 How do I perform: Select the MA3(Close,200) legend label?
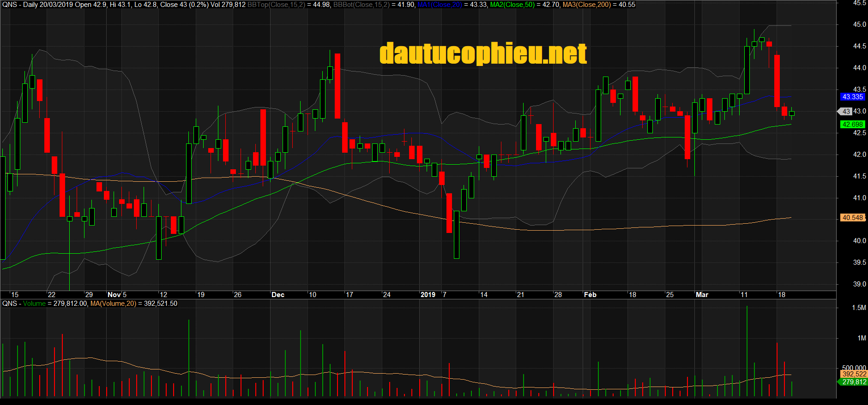point(586,5)
